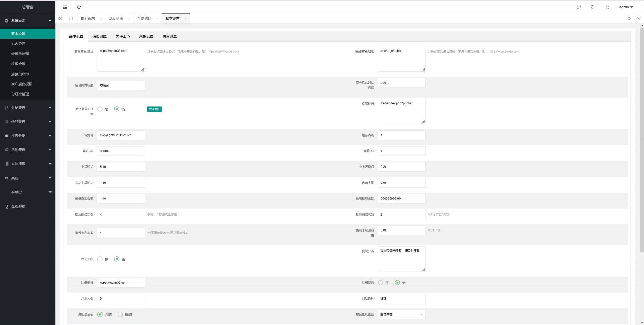This screenshot has height=325, width=644.
Task: Select 否 for 后台登录IP过滤
Action: 117,109
